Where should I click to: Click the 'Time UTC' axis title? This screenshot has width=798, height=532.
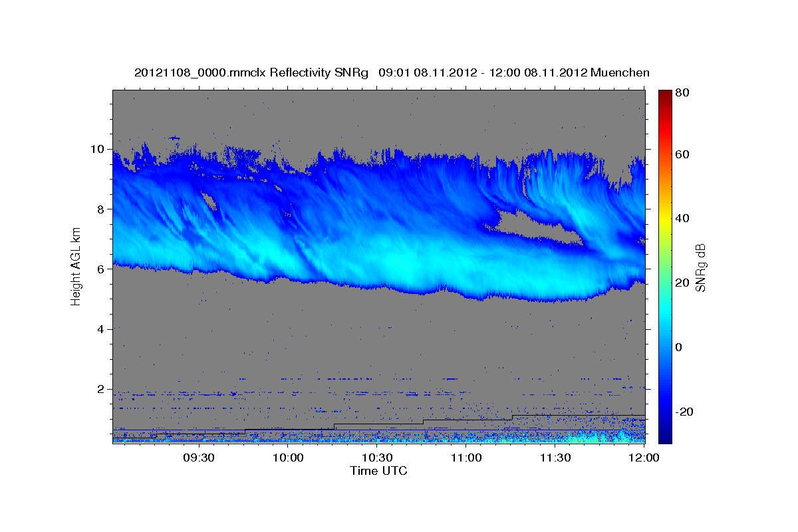[x=378, y=471]
